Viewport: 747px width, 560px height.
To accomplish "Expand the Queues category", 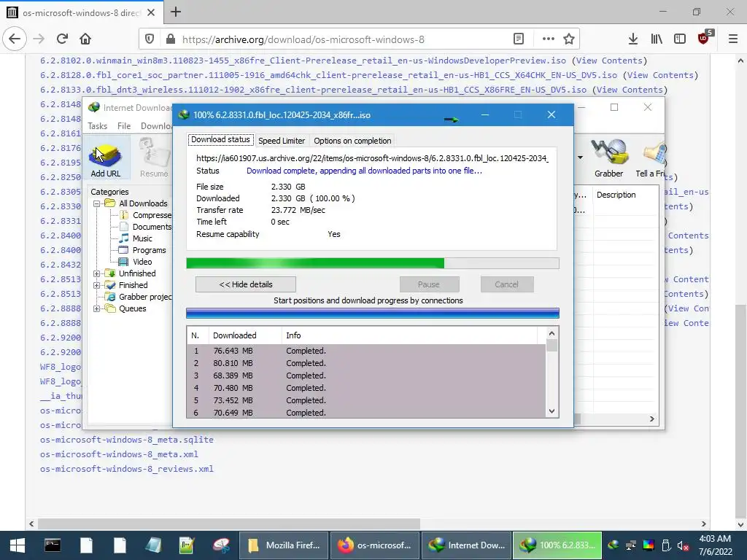I will [x=97, y=308].
